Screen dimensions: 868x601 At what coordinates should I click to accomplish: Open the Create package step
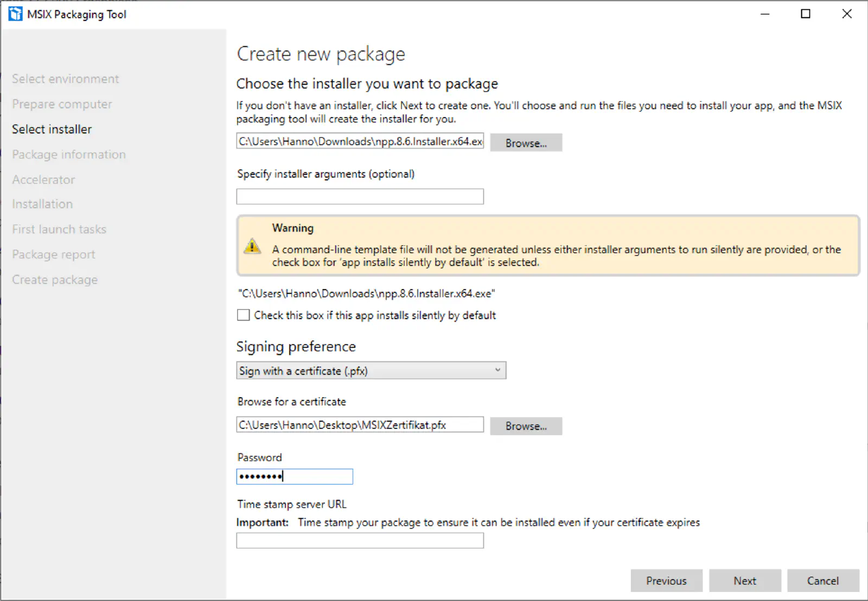(x=55, y=280)
